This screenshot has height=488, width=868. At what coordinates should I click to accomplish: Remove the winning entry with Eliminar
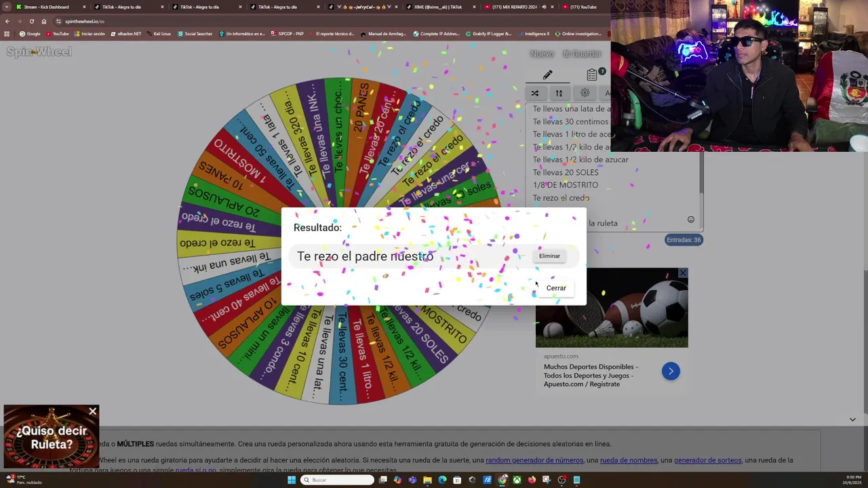(549, 256)
